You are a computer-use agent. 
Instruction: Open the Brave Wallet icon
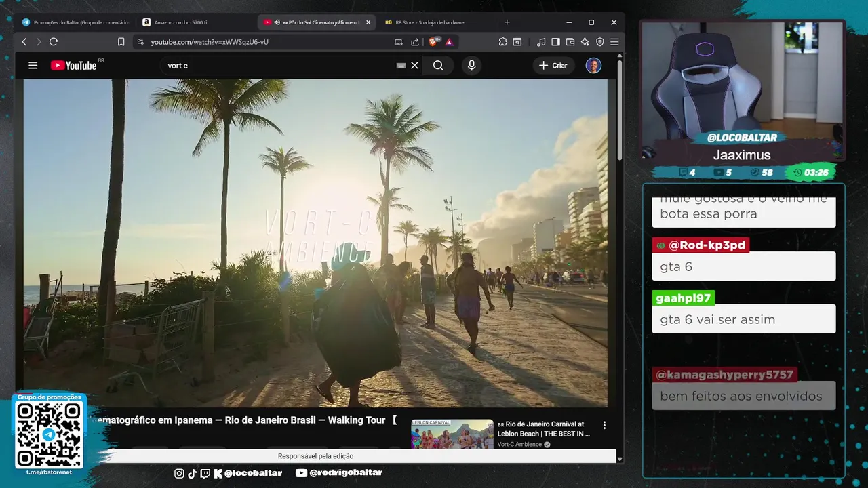pyautogui.click(x=570, y=42)
